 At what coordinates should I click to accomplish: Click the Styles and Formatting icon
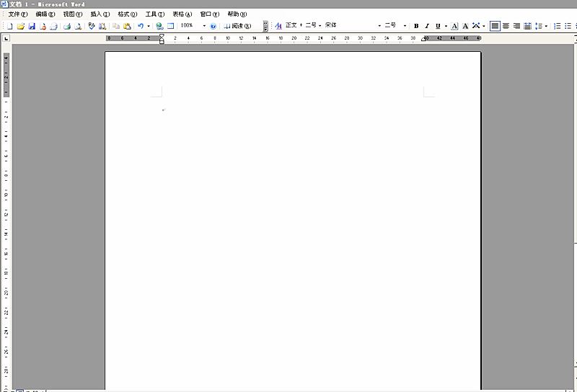(x=278, y=26)
